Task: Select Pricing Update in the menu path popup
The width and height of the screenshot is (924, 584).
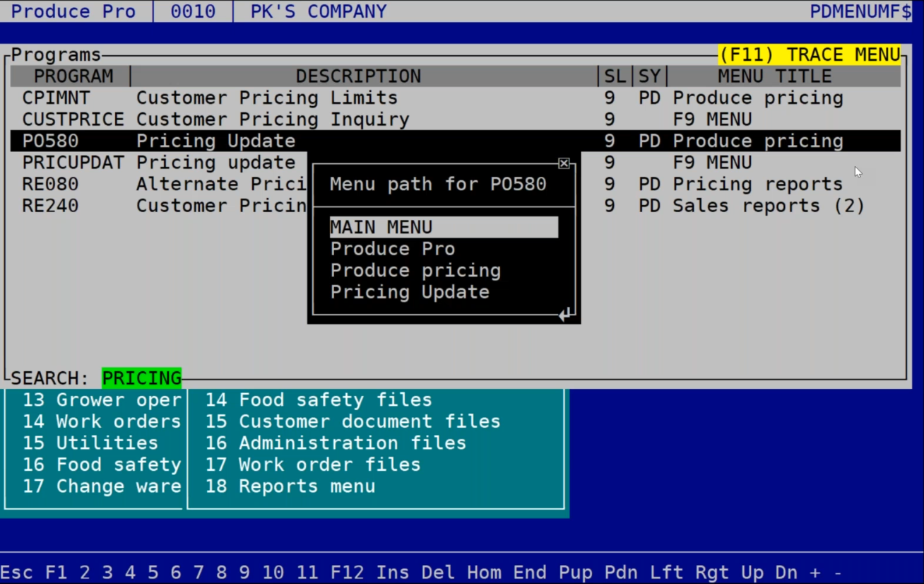Action: pos(410,292)
